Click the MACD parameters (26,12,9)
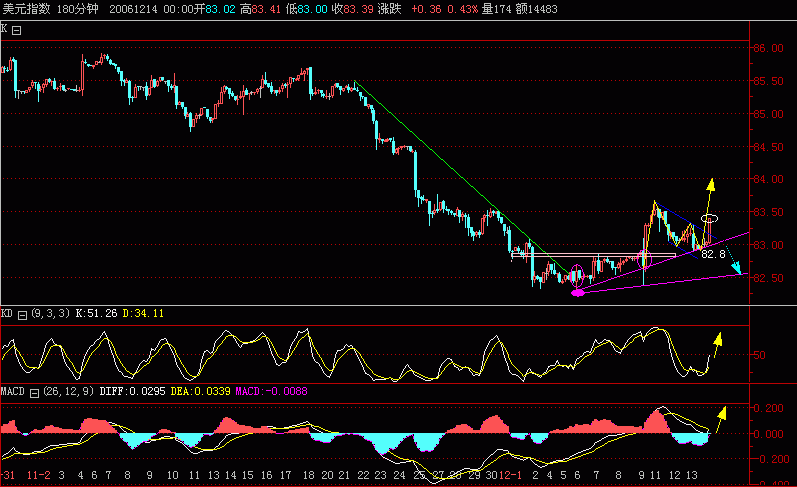Screen dimensions: 797x487 (69, 391)
